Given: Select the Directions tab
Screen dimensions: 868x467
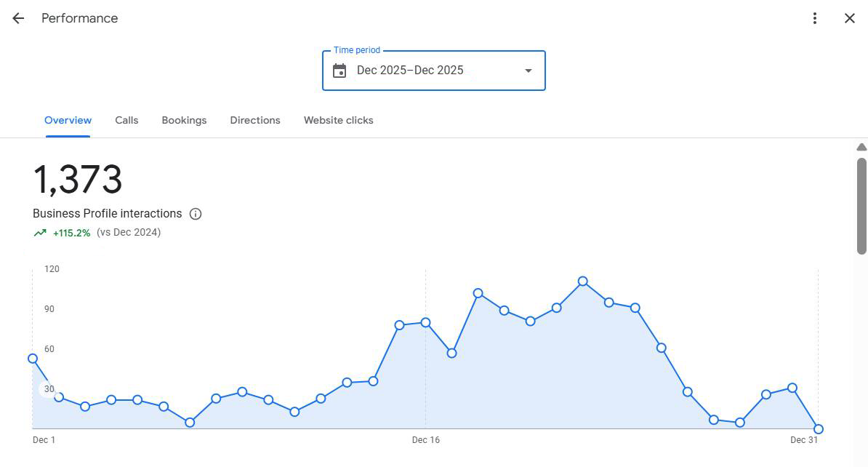Looking at the screenshot, I should pyautogui.click(x=255, y=121).
